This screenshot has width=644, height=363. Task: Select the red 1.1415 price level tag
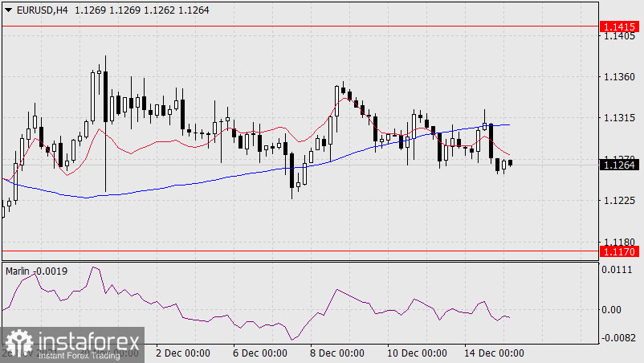click(x=618, y=27)
